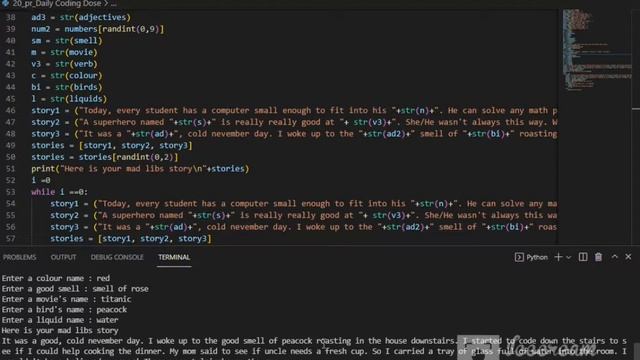The image size is (640, 360).
Task: Click terminal line 'Enter a colour name : red'
Action: [56, 278]
